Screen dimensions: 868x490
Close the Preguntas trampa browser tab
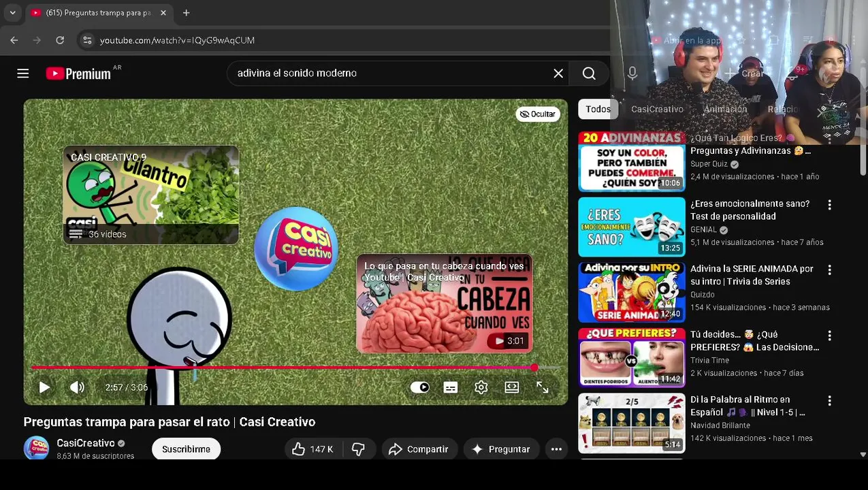[163, 12]
